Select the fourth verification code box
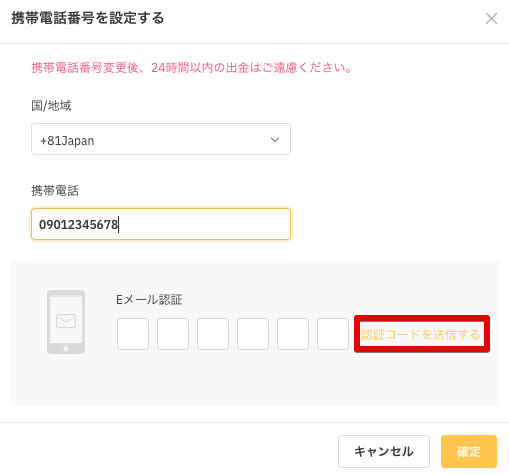Image resolution: width=509 pixels, height=475 pixels. coord(253,334)
